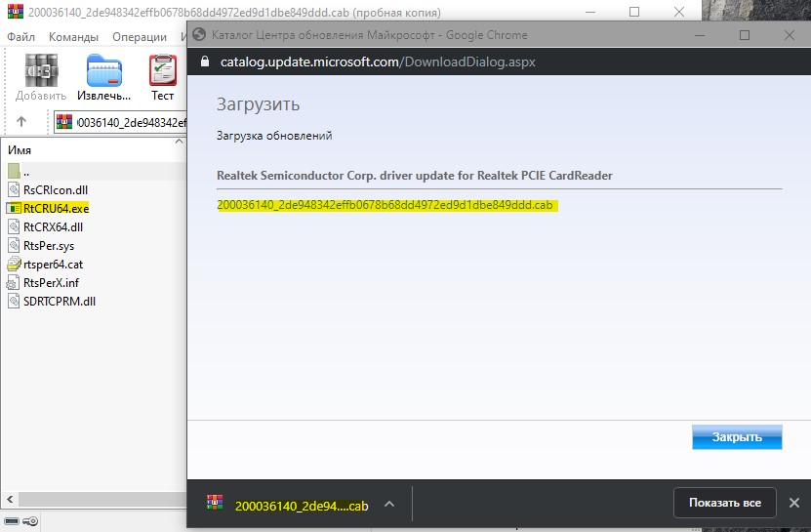Select the RtsPerX.inf file
Image resolution: width=811 pixels, height=532 pixels.
[51, 283]
